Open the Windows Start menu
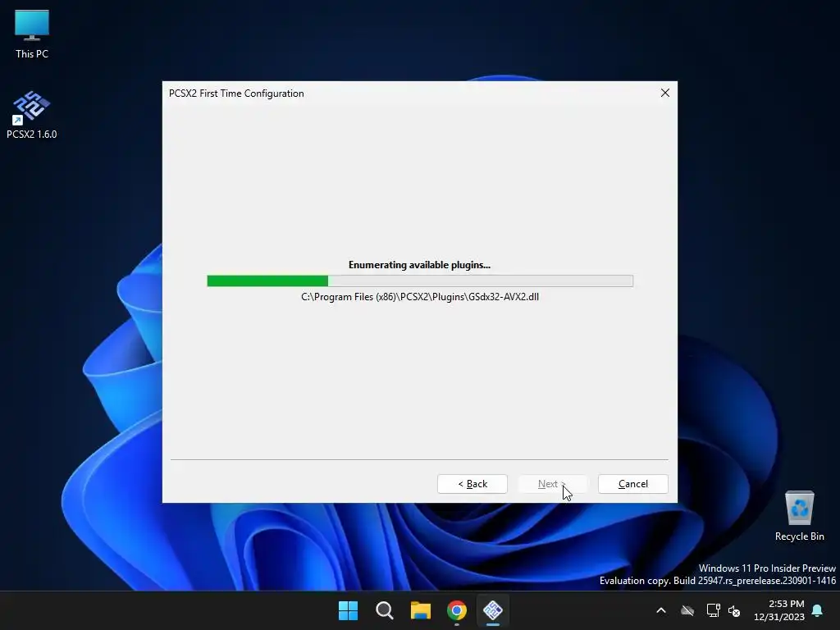840x630 pixels. tap(348, 610)
